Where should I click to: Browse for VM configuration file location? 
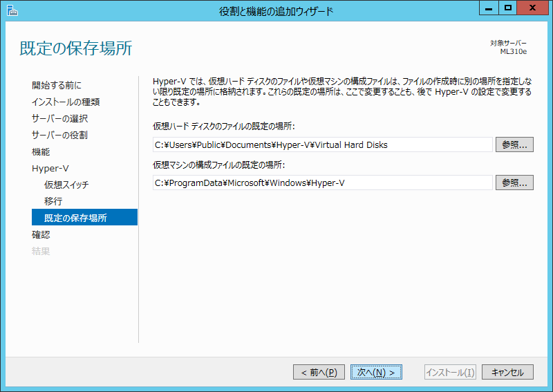click(x=514, y=183)
